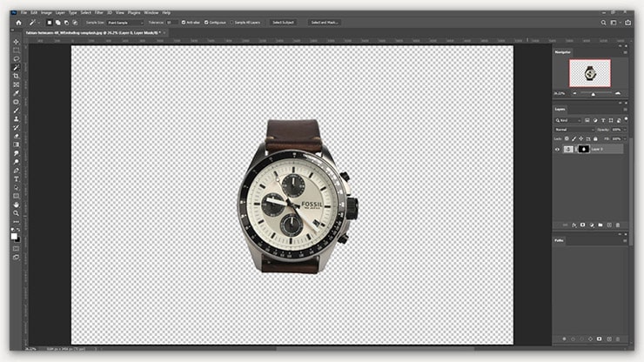Image resolution: width=644 pixels, height=362 pixels.
Task: Click the Add Layer Mask icon
Action: click(x=583, y=225)
